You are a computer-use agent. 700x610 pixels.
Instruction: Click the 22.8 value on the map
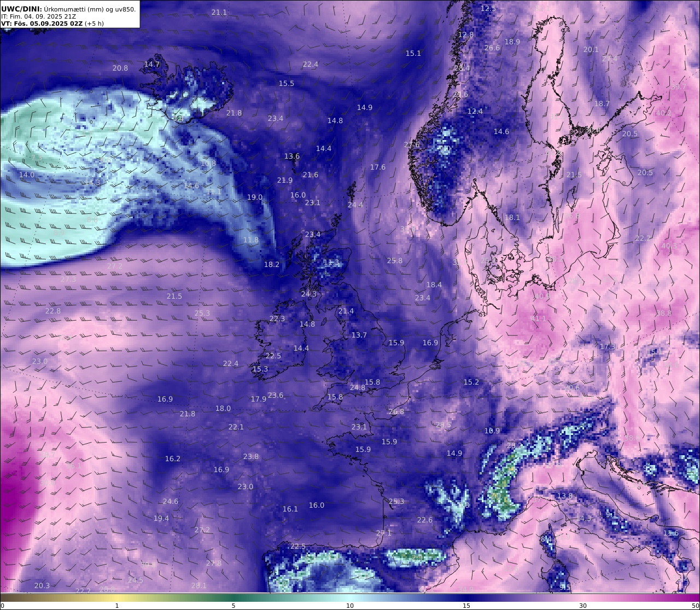[x=53, y=311]
